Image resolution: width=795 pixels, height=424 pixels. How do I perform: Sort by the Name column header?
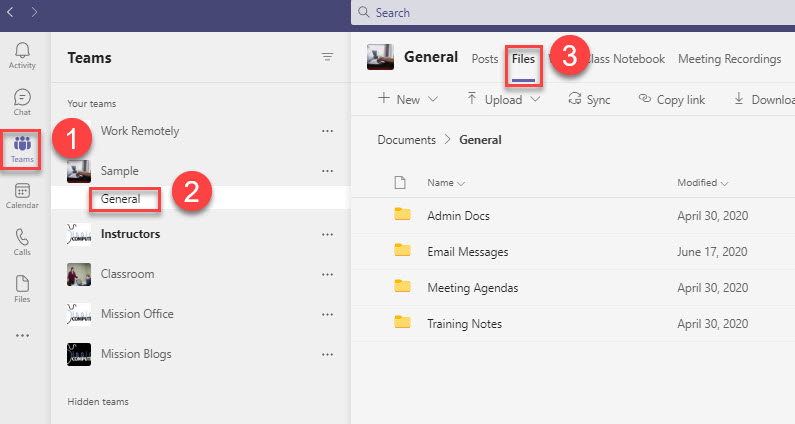click(x=446, y=183)
